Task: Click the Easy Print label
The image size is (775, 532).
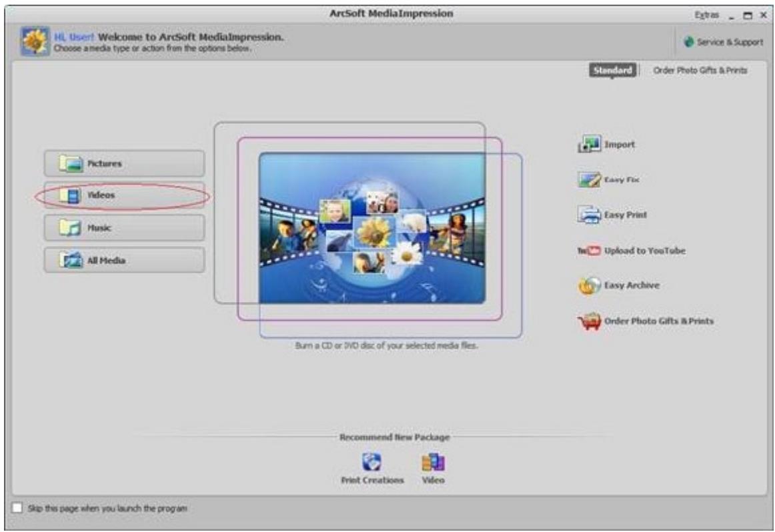Action: pos(625,215)
